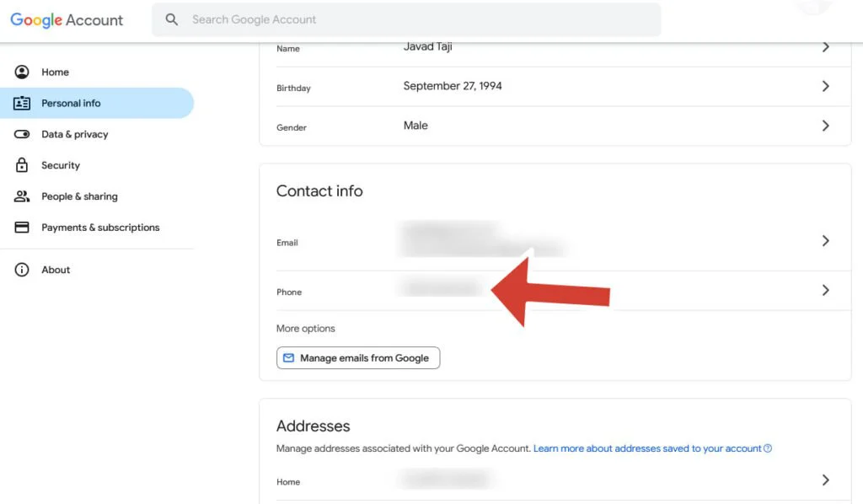The height and width of the screenshot is (504, 863).
Task: Select the Personal info badge icon
Action: point(23,103)
